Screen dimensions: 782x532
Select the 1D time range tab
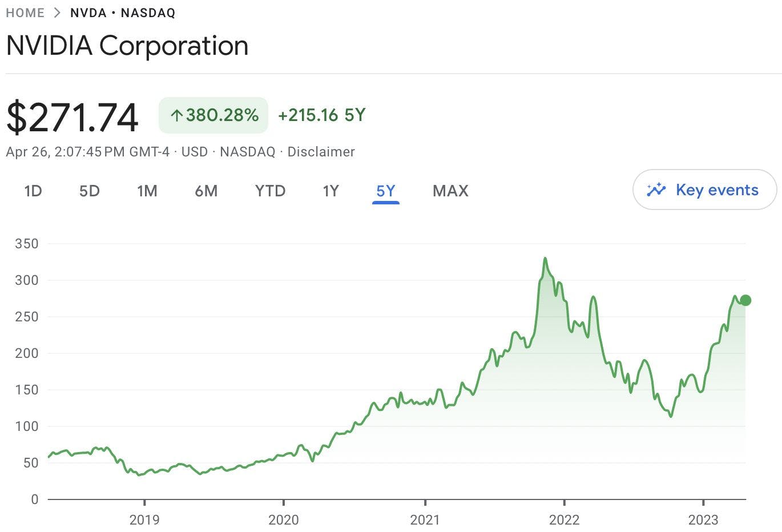pyautogui.click(x=33, y=191)
